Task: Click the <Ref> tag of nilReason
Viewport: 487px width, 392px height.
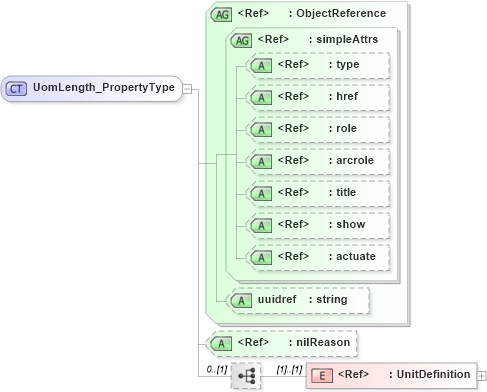Action: [253, 342]
